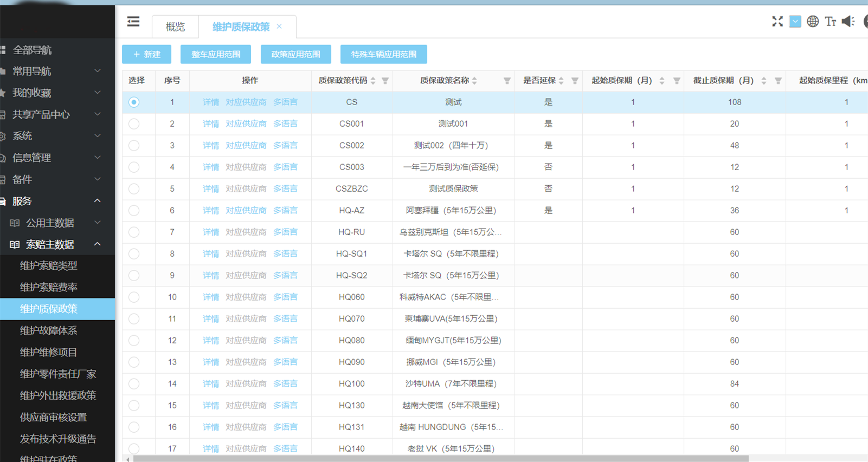
Task: Select radio button for row CS003
Action: 134,167
